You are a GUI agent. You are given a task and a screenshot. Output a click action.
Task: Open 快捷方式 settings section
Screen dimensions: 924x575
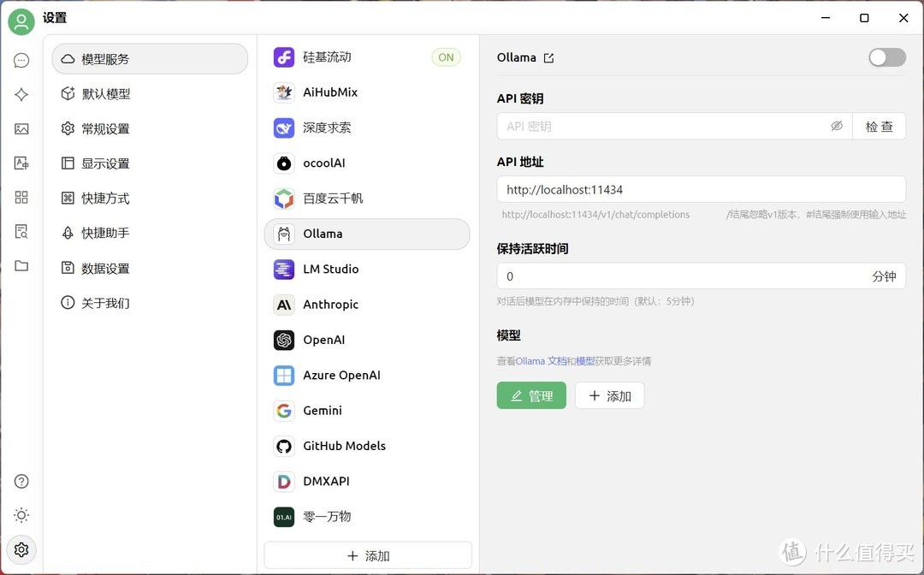click(x=150, y=198)
